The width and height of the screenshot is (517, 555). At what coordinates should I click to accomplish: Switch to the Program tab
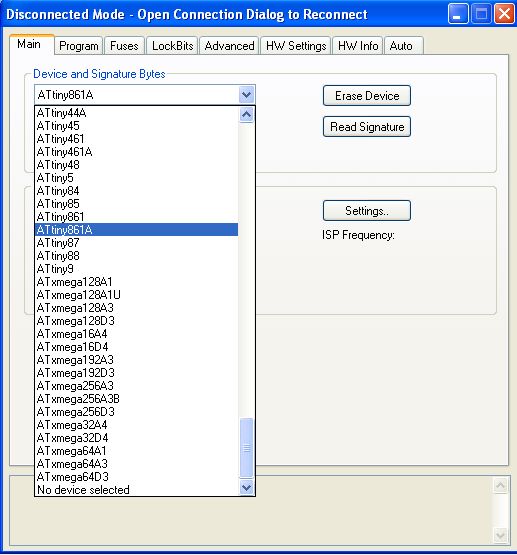(x=79, y=46)
